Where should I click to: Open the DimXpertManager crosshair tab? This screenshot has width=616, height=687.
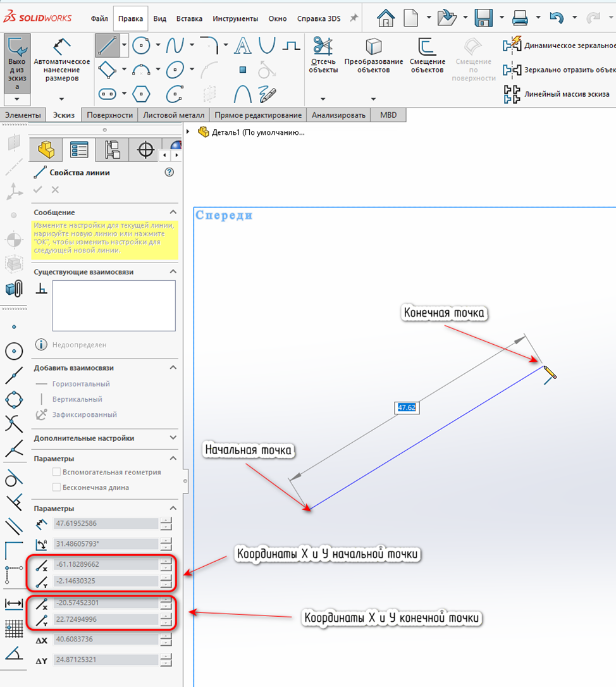(x=145, y=150)
